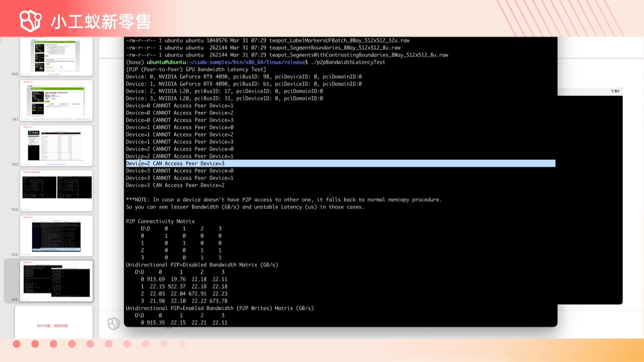The height and width of the screenshot is (362, 644).
Task: Click the 小工蚁 logo icon in header
Action: (30, 20)
